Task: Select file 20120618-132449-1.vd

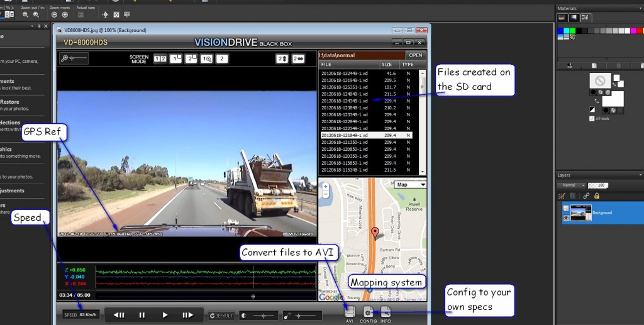Action: [344, 73]
